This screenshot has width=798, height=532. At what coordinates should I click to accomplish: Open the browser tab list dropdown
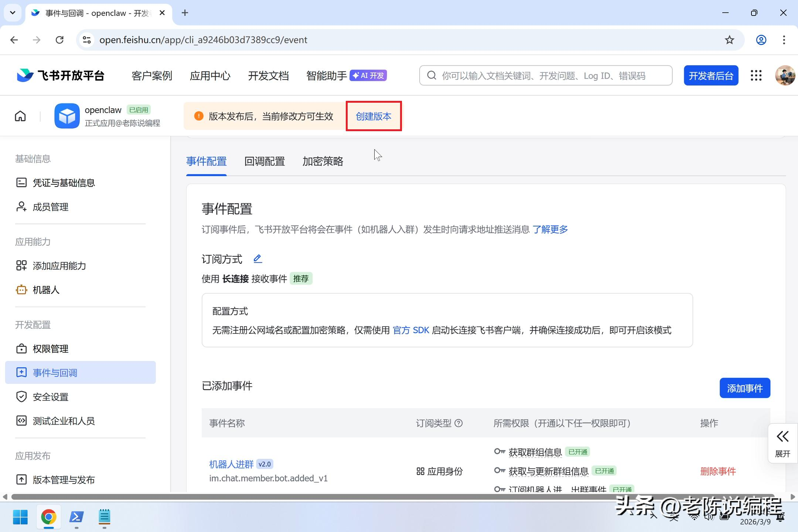tap(13, 13)
